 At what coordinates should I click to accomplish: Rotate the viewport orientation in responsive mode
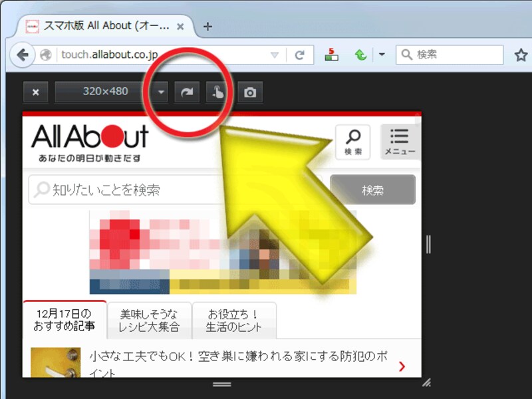point(187,92)
